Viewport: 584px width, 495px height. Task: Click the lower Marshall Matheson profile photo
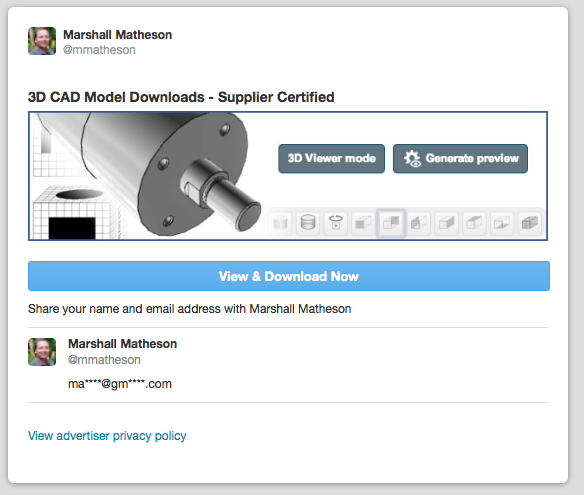[42, 352]
